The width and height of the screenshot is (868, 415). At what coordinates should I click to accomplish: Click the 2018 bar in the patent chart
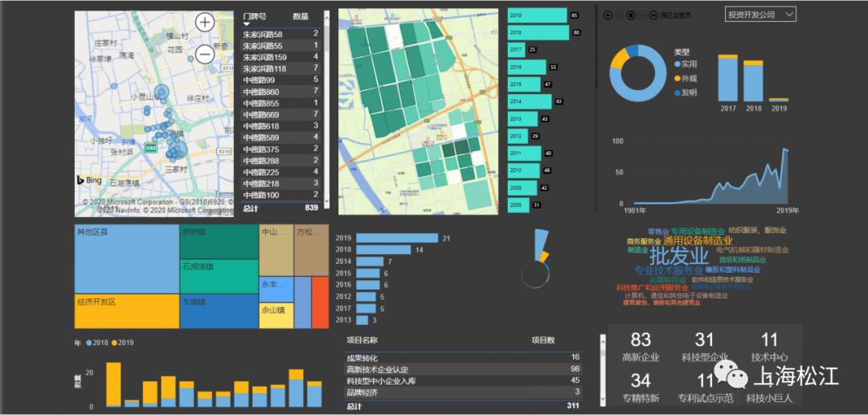click(x=753, y=81)
